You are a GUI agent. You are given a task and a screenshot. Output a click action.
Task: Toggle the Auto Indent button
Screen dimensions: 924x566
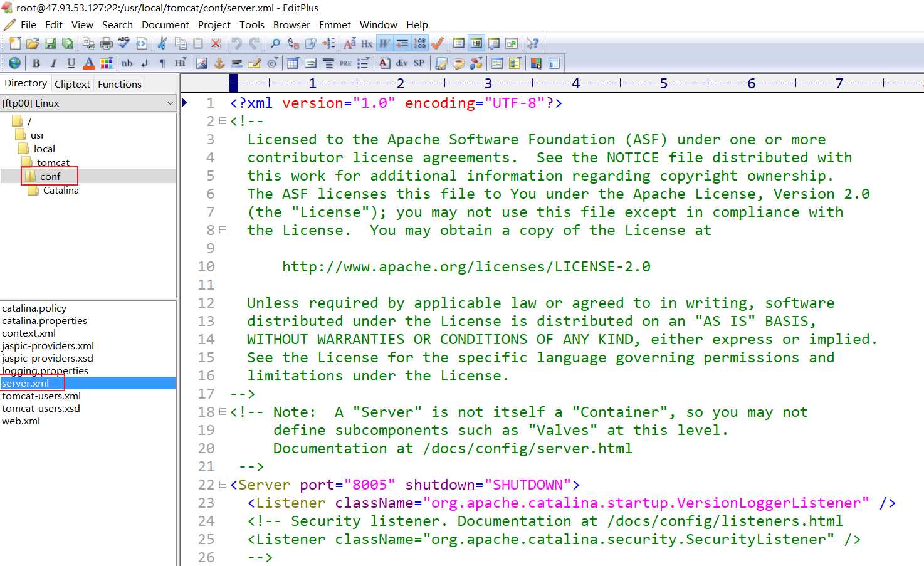pyautogui.click(x=402, y=43)
